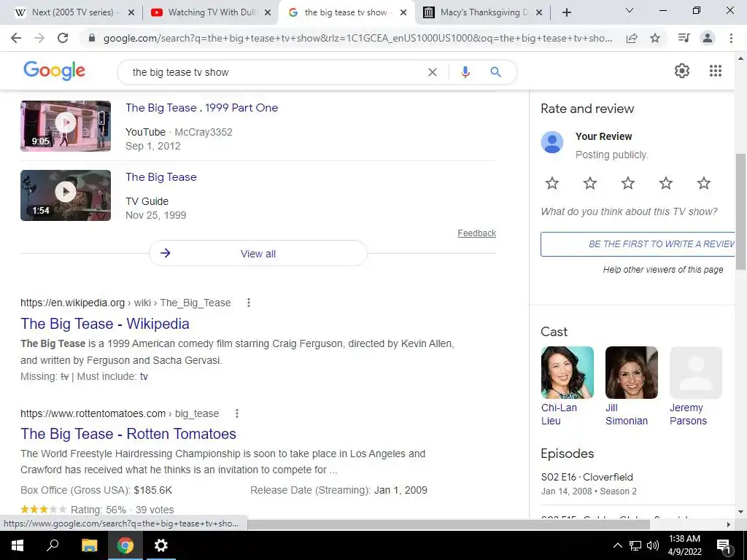The image size is (747, 560).
Task: Rate one star
Action: point(551,183)
